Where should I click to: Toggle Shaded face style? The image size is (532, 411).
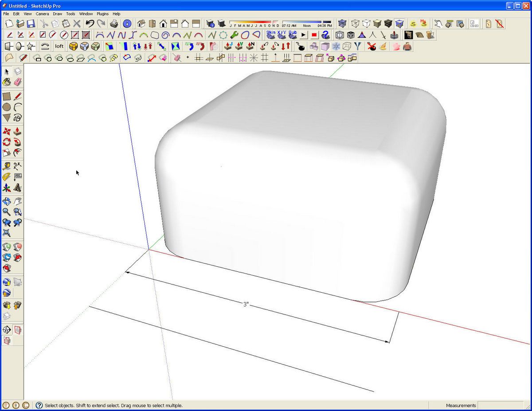377,23
